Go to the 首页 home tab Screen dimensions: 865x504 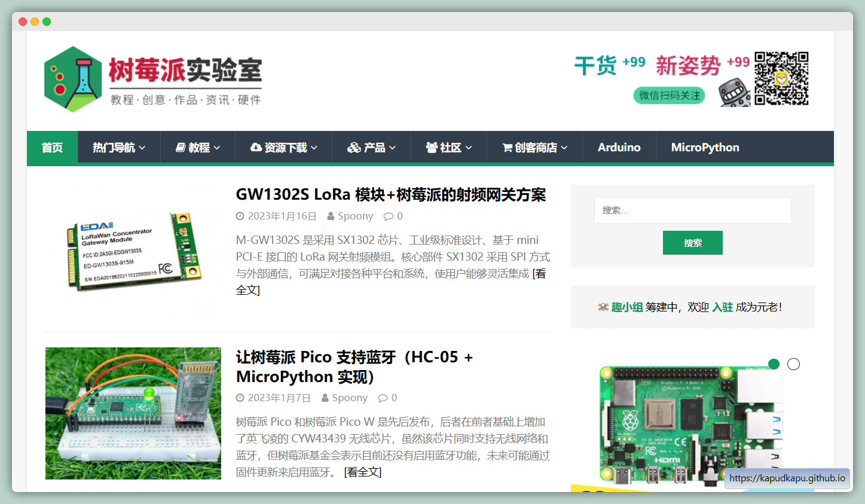point(52,148)
